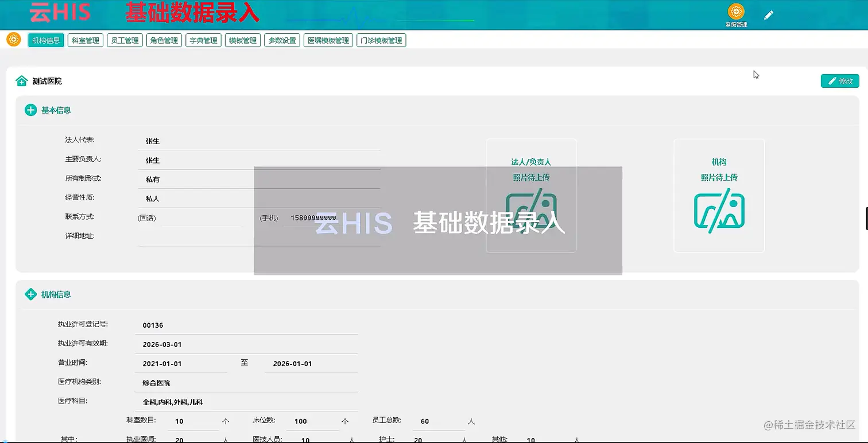Image resolution: width=868 pixels, height=443 pixels.
Task: Click the 主要负责人 field
Action: pos(259,161)
